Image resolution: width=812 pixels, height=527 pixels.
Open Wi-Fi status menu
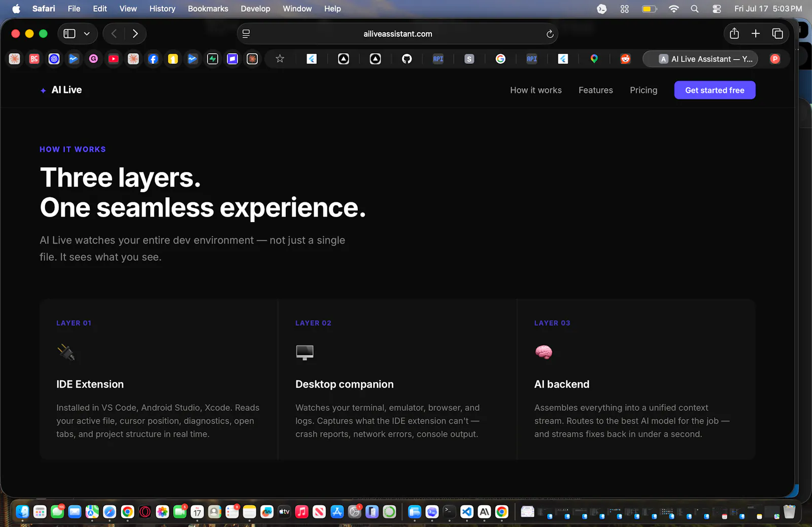coord(674,9)
